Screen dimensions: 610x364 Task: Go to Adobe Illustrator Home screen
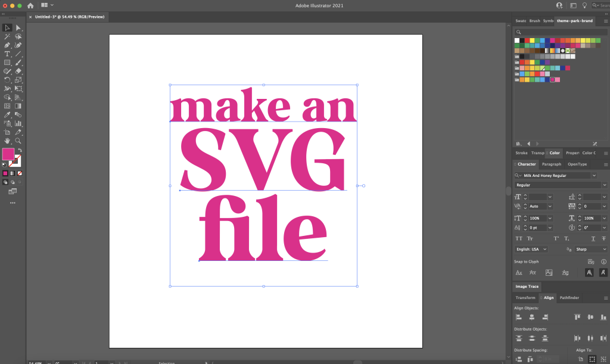coord(30,5)
